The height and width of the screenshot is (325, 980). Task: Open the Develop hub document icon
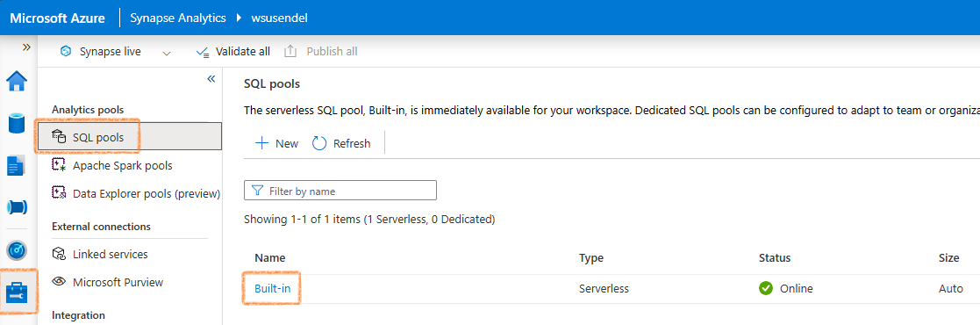point(17,165)
